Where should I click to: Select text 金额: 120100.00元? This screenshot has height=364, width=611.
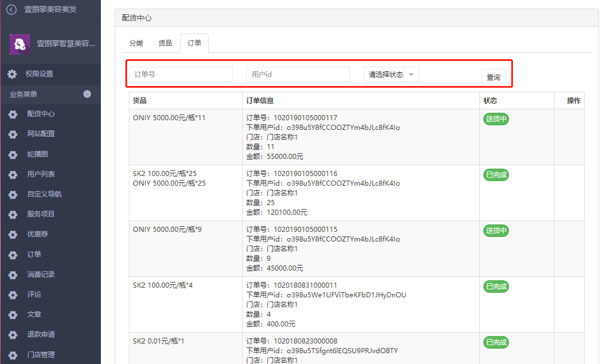(276, 212)
